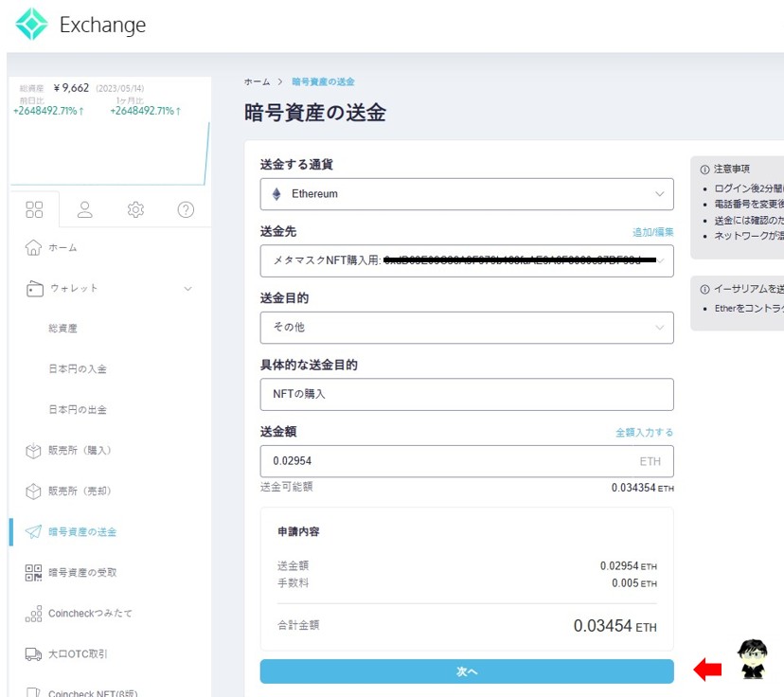The height and width of the screenshot is (697, 784).
Task: Click the home house icon
Action: (33, 247)
